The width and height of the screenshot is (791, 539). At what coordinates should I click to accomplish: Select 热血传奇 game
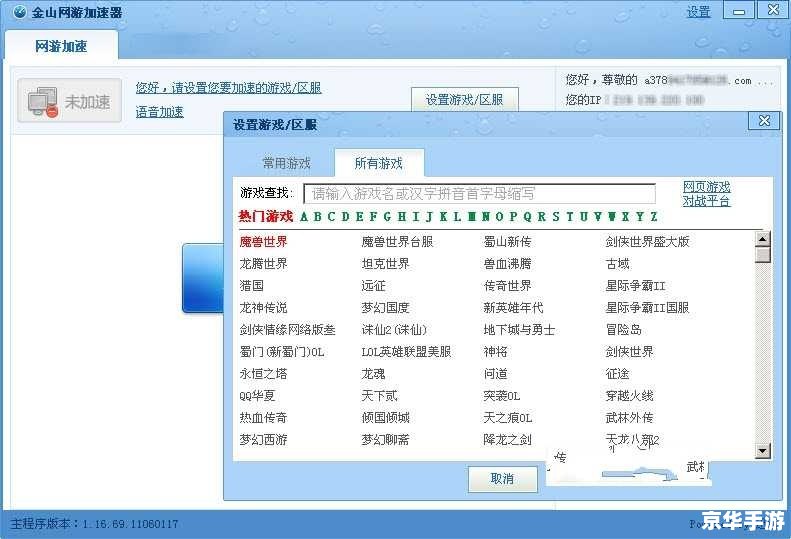pos(263,417)
